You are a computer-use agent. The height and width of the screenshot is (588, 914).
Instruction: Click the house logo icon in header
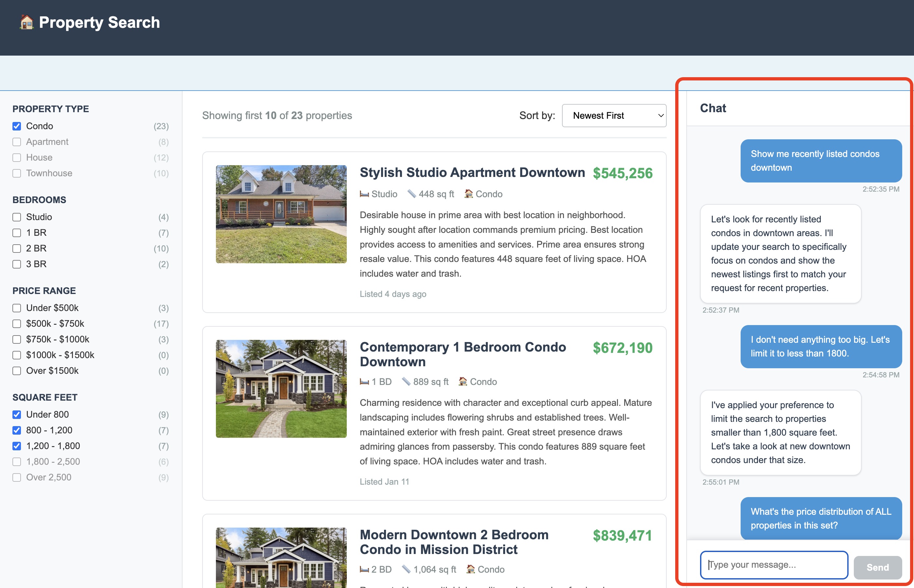[26, 22]
